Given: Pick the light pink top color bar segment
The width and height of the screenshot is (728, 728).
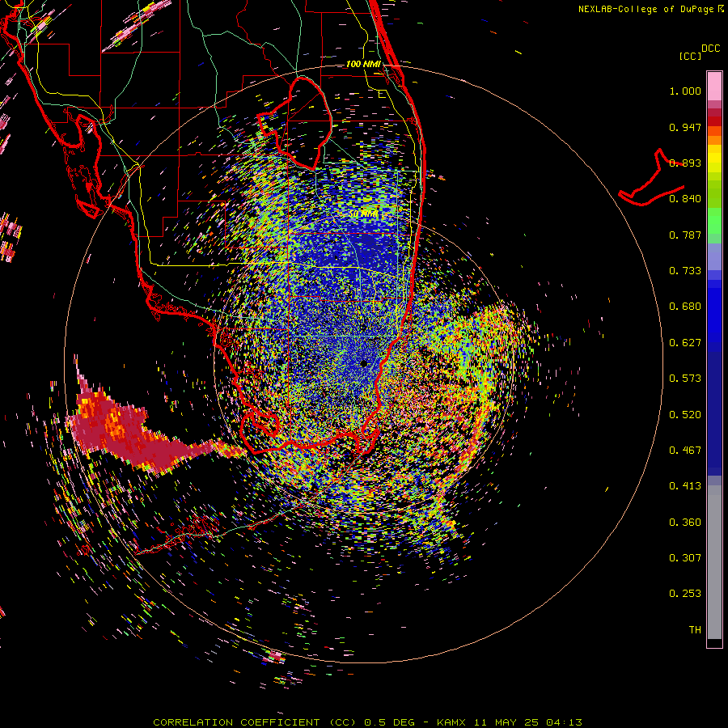Looking at the screenshot, I should pos(714,86).
